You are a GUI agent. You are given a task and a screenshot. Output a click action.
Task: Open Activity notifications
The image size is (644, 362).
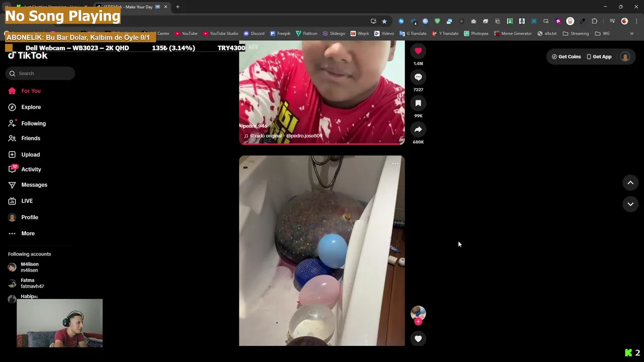tap(31, 169)
